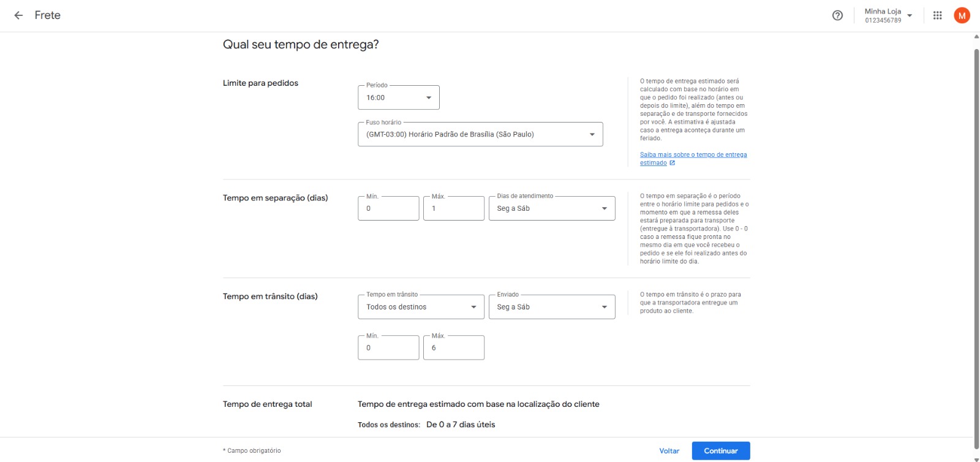Open Saiba mais sobre o tempo de entrega link
The width and height of the screenshot is (980, 462).
click(693, 155)
